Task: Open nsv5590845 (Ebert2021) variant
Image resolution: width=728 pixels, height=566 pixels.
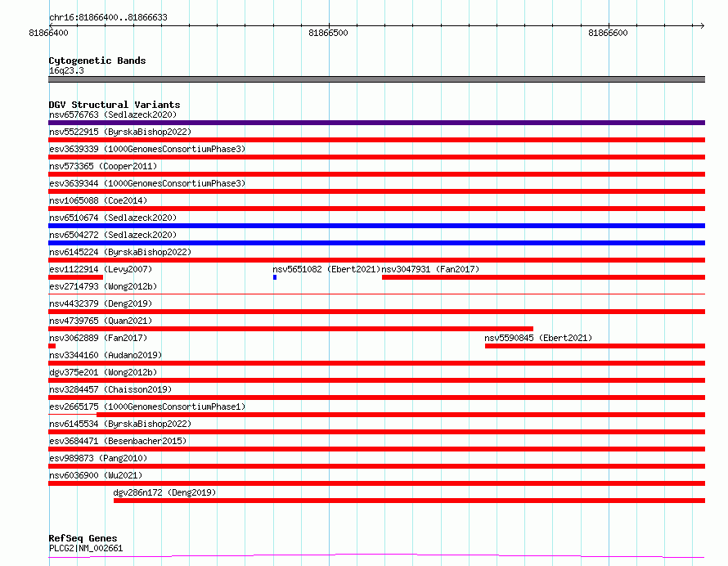Action: click(538, 338)
